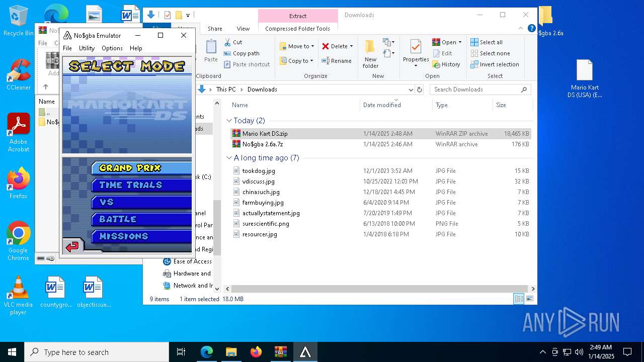
Task: Click the Search Downloads field
Action: pyautogui.click(x=480, y=89)
